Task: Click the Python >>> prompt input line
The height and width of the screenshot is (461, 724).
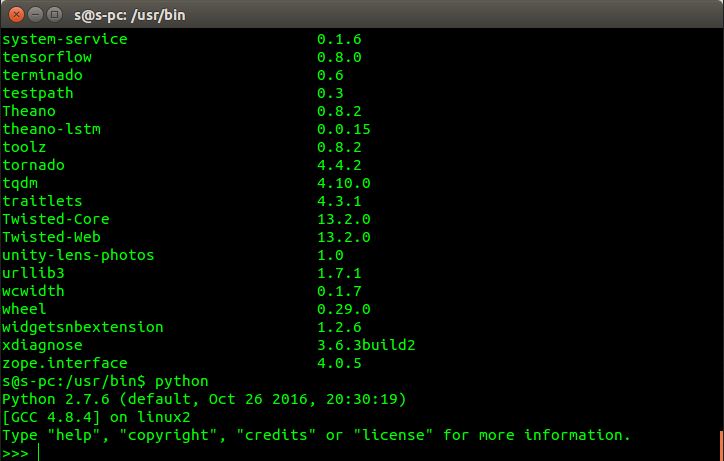Action: coord(360,453)
